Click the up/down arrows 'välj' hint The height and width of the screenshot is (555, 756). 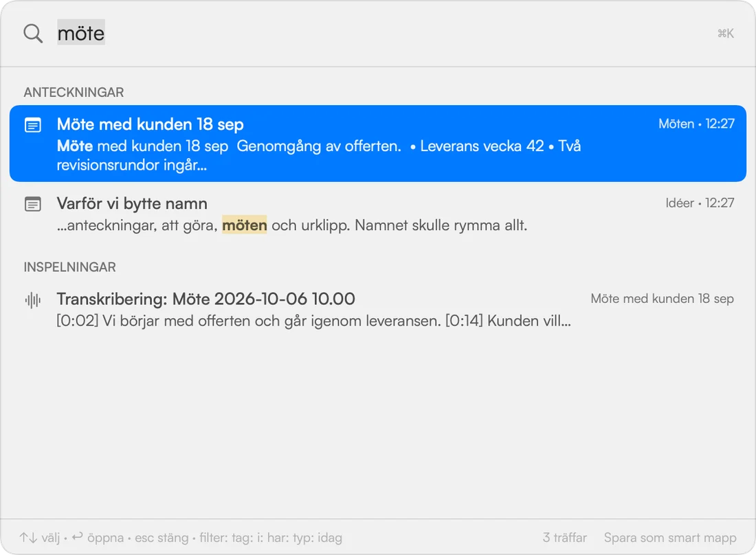tap(40, 538)
